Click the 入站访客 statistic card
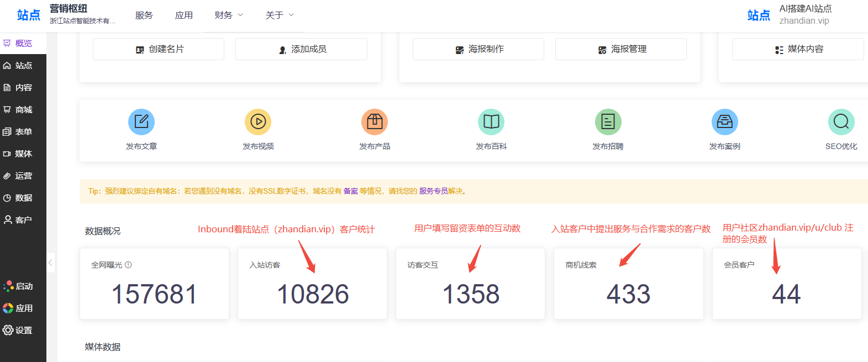Image resolution: width=868 pixels, height=362 pixels. 312,284
